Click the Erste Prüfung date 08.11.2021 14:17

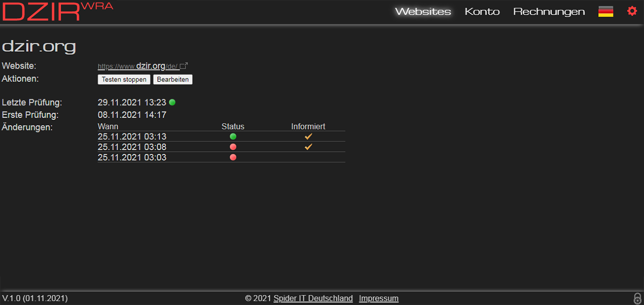[132, 115]
